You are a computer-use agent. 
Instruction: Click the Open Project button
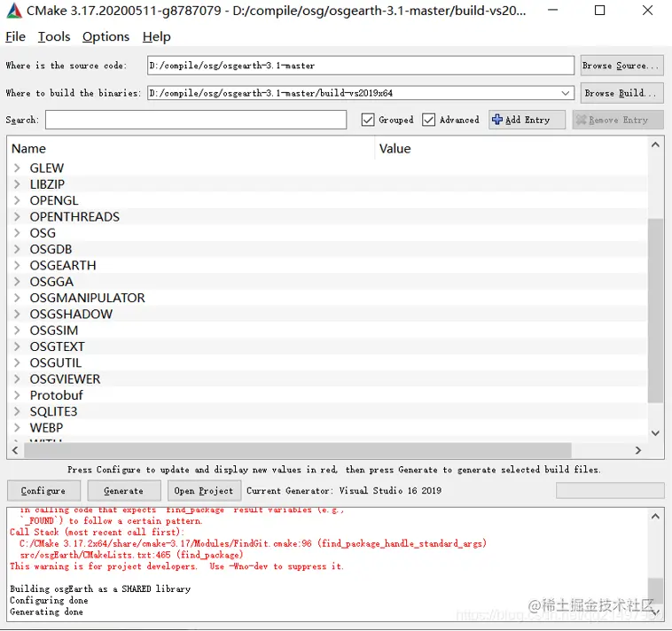(x=204, y=491)
